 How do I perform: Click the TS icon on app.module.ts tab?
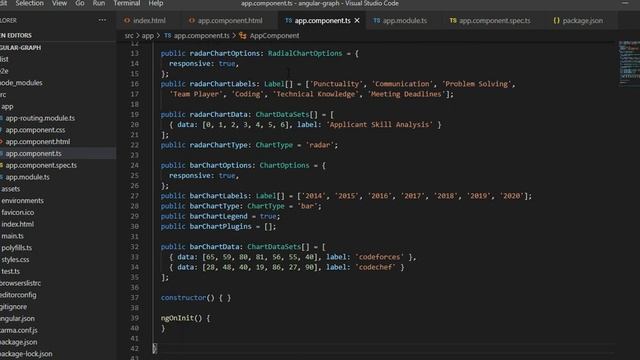(376, 20)
